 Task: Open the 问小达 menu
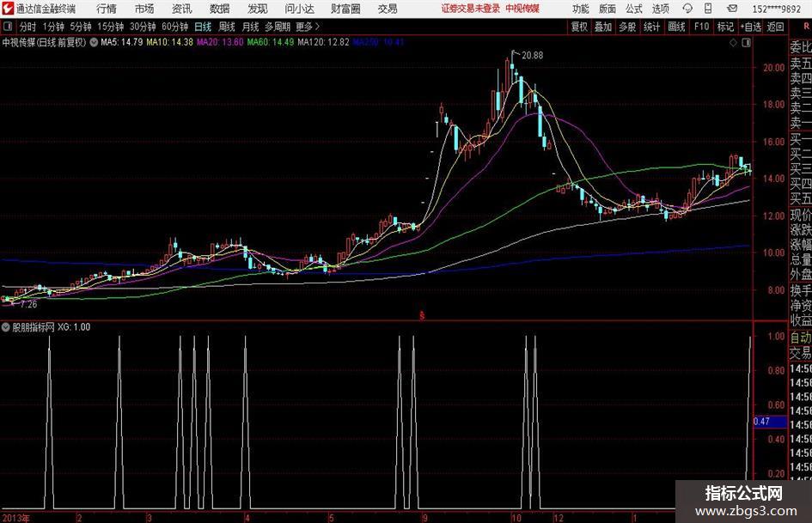pos(299,9)
